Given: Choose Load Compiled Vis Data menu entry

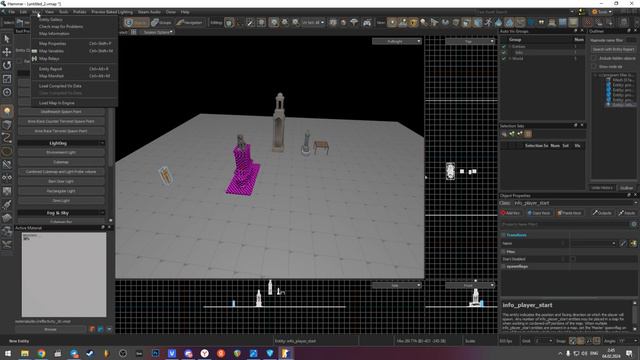Looking at the screenshot, I should click(74, 86).
